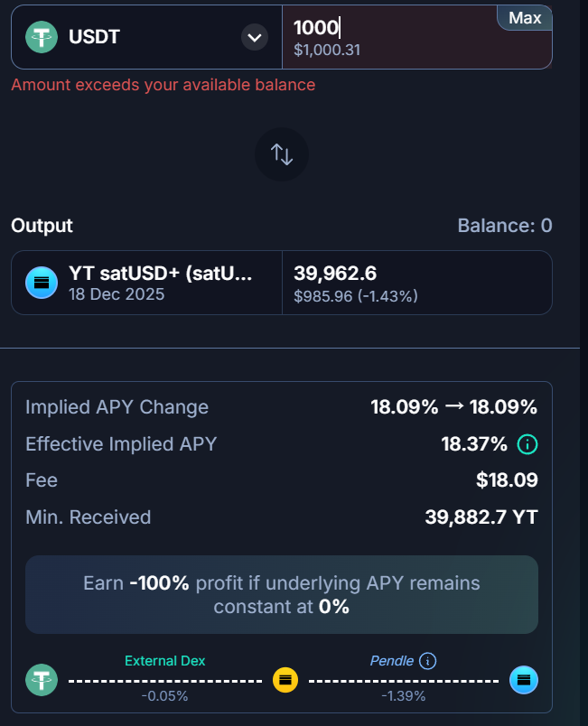Image resolution: width=588 pixels, height=726 pixels.
Task: Click the 0% underlying APY value
Action: pyautogui.click(x=333, y=606)
